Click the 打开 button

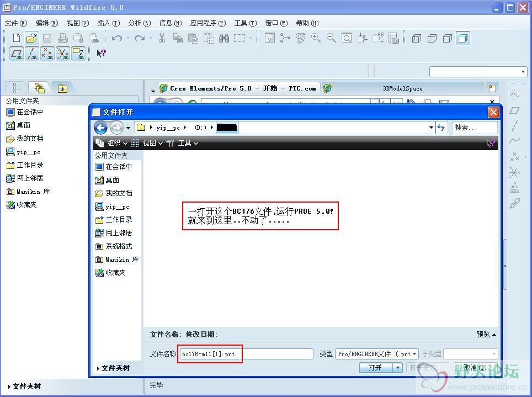[x=376, y=368]
